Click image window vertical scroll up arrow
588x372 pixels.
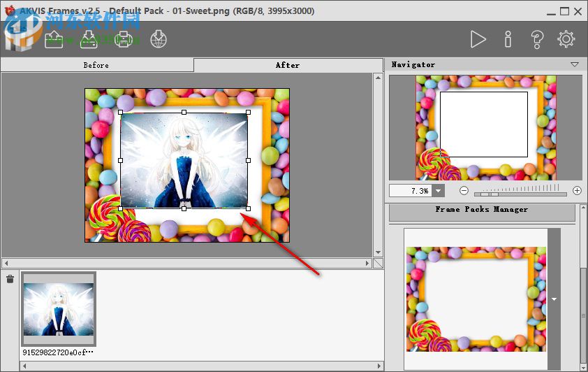(x=378, y=78)
